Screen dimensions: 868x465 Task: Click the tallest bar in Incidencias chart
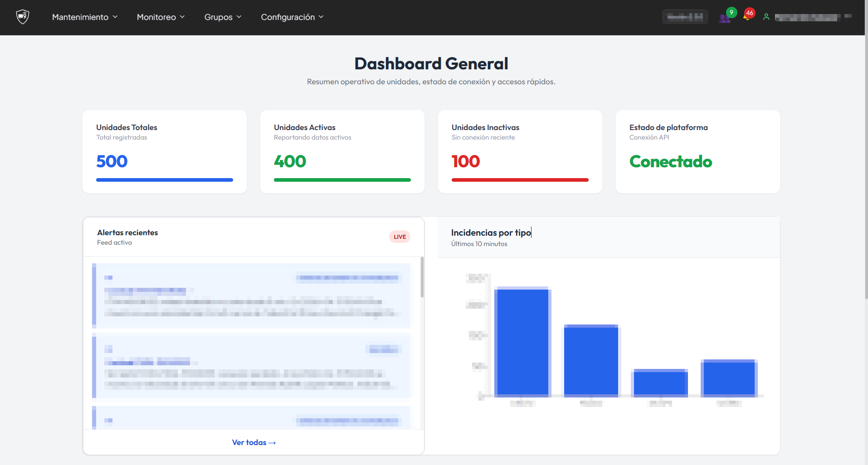[x=523, y=340]
